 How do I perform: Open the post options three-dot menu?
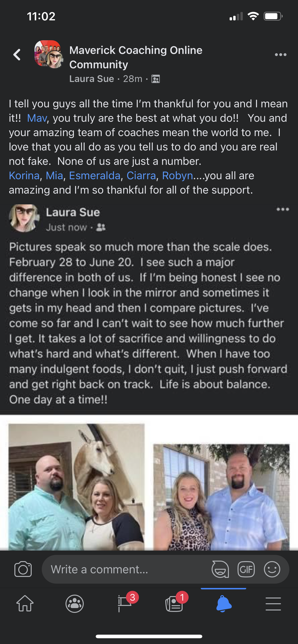[280, 54]
